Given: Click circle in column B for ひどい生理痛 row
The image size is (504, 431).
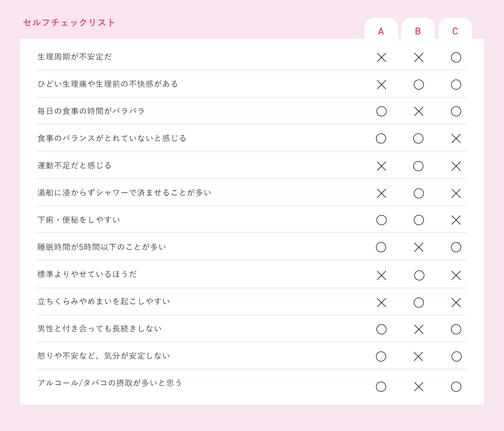Looking at the screenshot, I should point(419,85).
